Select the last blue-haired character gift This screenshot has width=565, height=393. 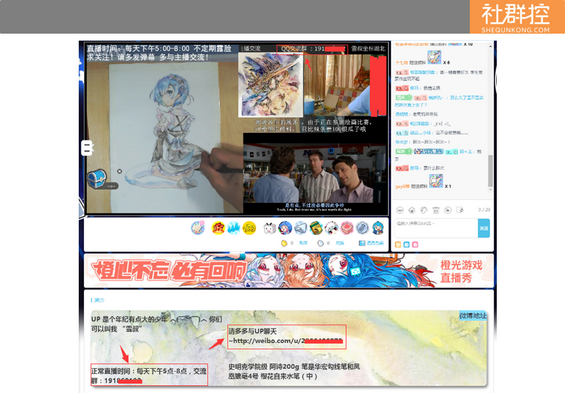tap(378, 228)
